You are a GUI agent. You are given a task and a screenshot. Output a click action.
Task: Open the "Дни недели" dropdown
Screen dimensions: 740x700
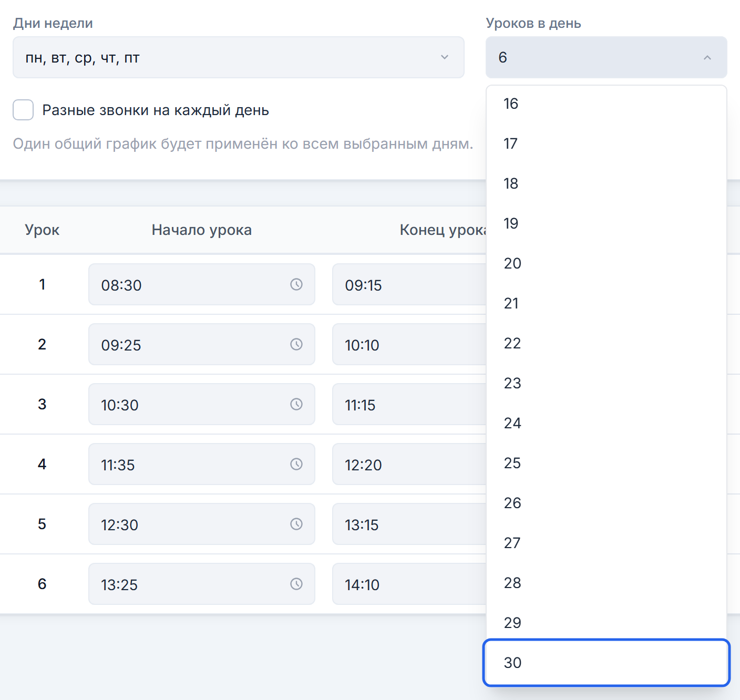(239, 57)
